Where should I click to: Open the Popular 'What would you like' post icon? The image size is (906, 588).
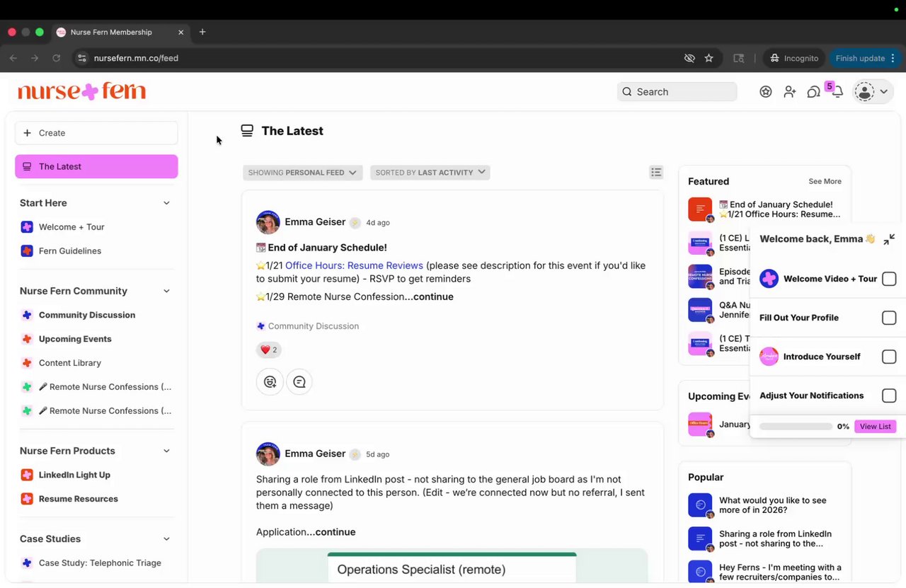click(x=700, y=505)
